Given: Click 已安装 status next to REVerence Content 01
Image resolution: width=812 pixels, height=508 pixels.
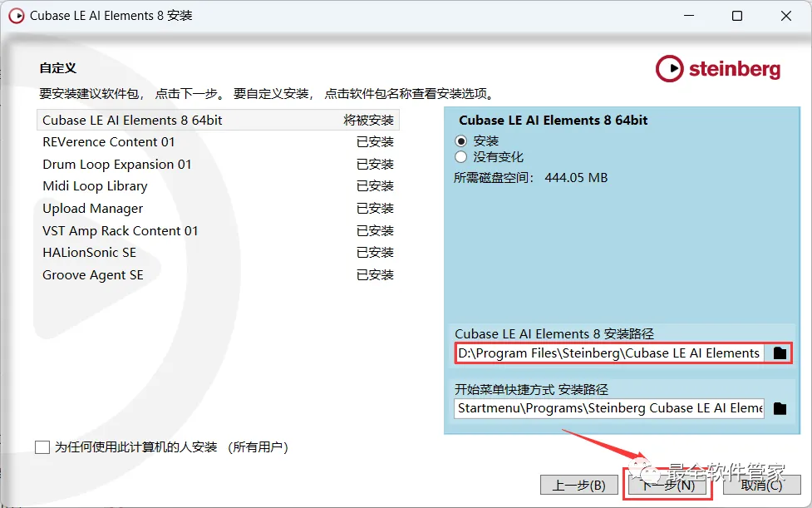Looking at the screenshot, I should [x=375, y=142].
